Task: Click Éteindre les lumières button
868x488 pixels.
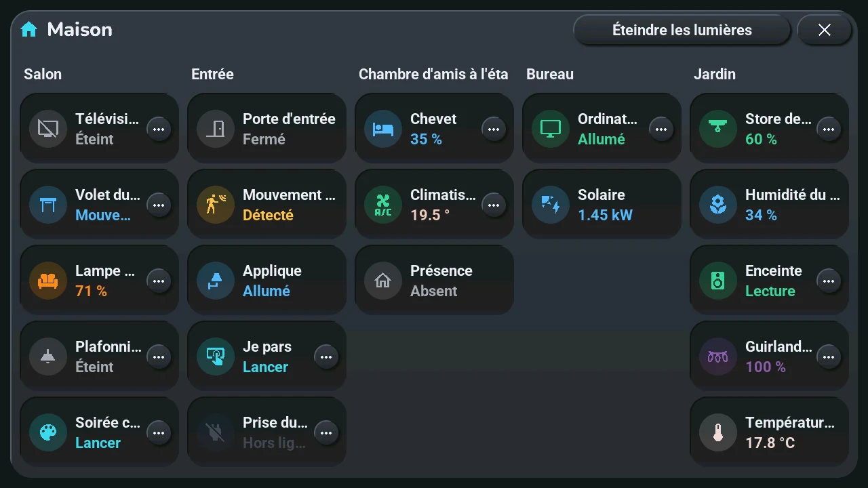Action: (682, 30)
